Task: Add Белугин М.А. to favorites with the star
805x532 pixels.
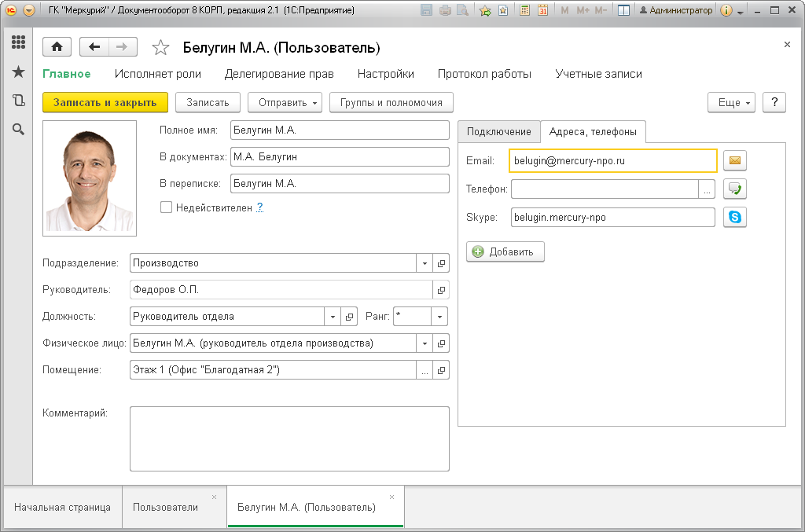Action: point(160,48)
